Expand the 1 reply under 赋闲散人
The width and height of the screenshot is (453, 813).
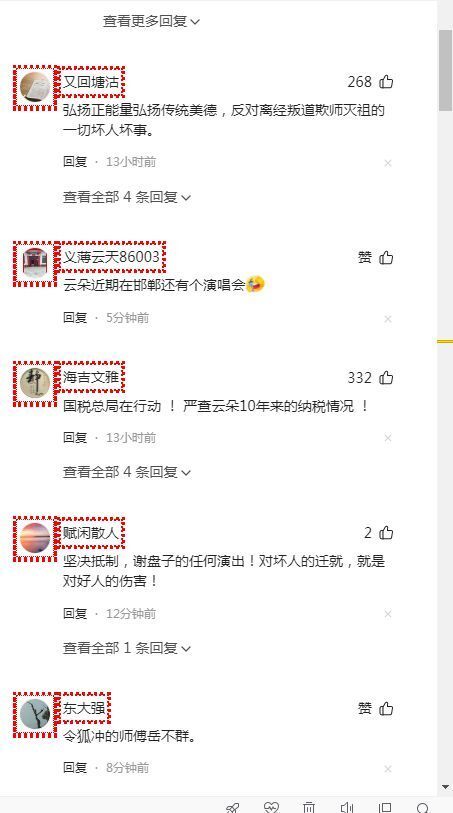pyautogui.click(x=127, y=648)
